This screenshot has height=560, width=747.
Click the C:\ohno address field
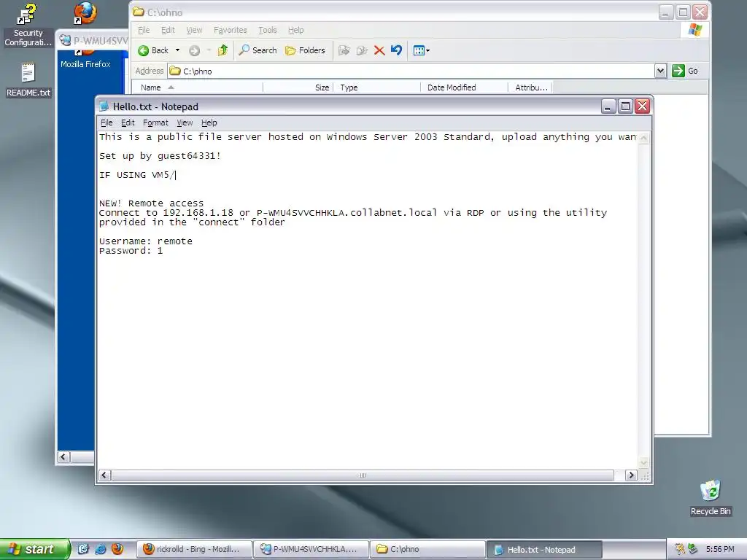pyautogui.click(x=411, y=71)
